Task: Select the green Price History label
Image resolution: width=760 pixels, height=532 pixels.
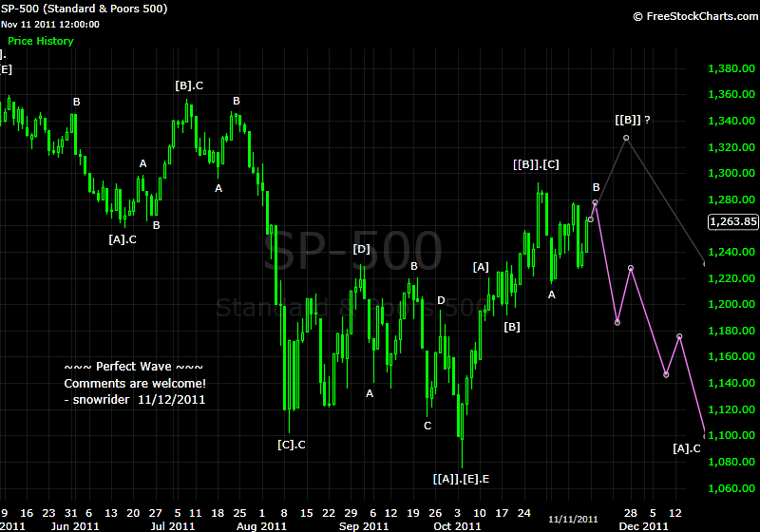Action: tap(41, 41)
